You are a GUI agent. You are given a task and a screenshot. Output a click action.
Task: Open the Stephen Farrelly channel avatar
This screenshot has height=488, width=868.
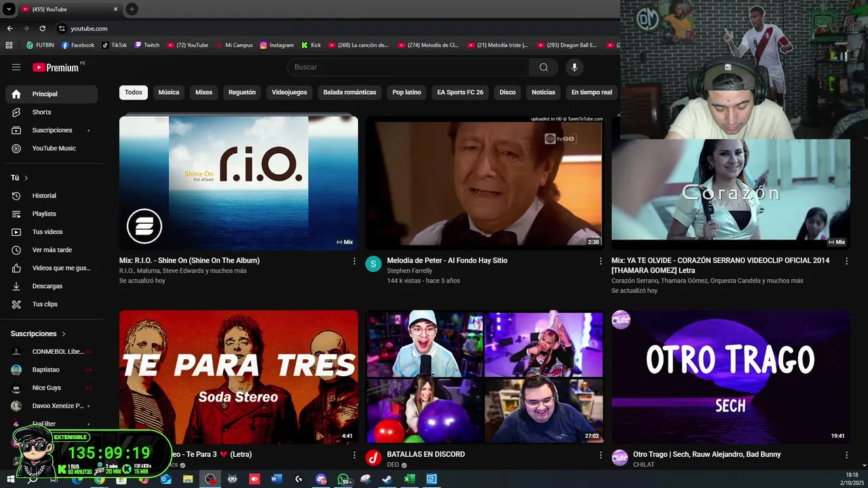point(374,264)
